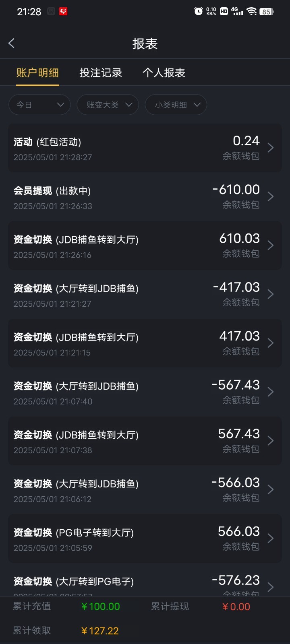Switch to the 个人报表 tab

(x=164, y=73)
